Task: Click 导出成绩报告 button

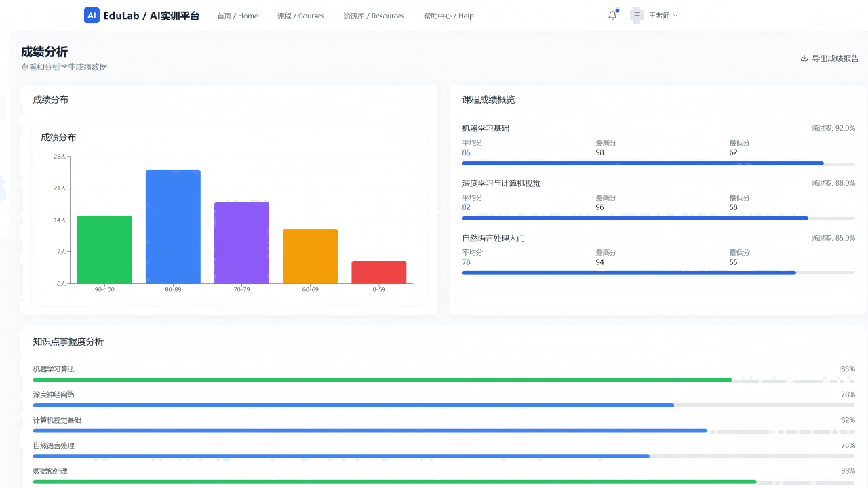Action: [x=829, y=58]
